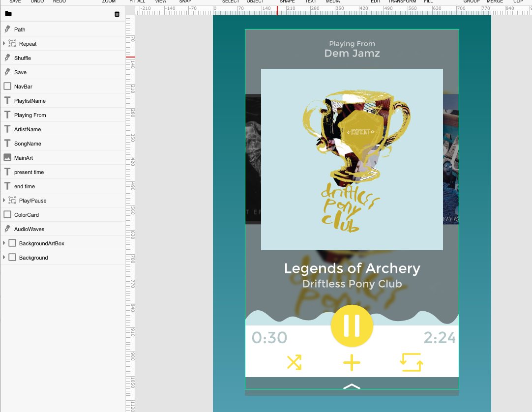532x412 pixels.
Task: Click the rectangle icon beside Background layer
Action: click(x=12, y=257)
